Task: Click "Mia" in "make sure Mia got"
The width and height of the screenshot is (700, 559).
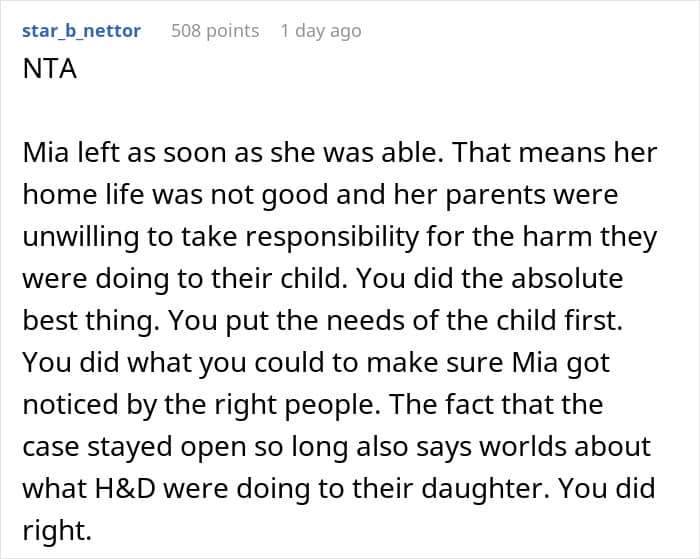Action: pos(535,362)
